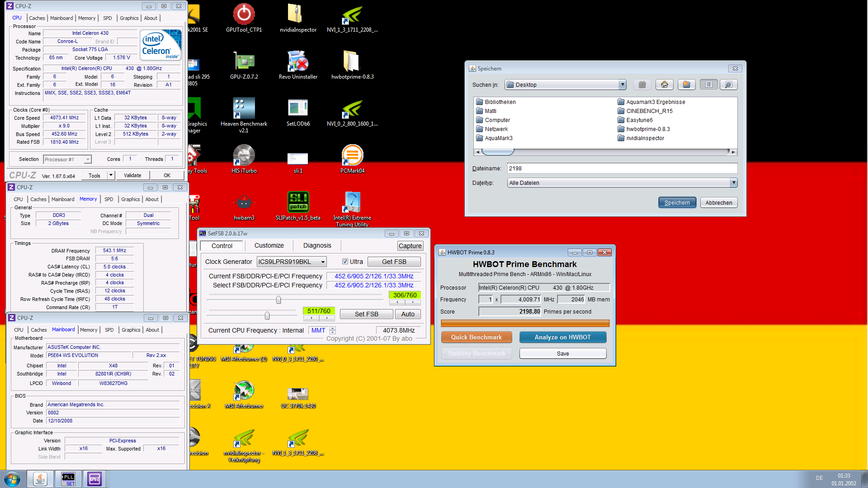Switch to the Caches tab in the top CPU-Z window
This screenshot has width=868, height=488.
pyautogui.click(x=37, y=18)
